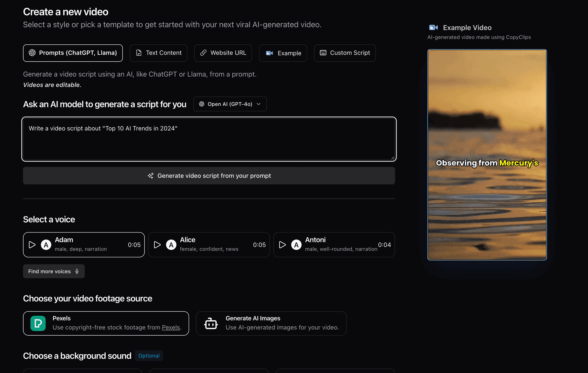This screenshot has width=588, height=373.
Task: Click the video script prompt input field
Action: 209,138
